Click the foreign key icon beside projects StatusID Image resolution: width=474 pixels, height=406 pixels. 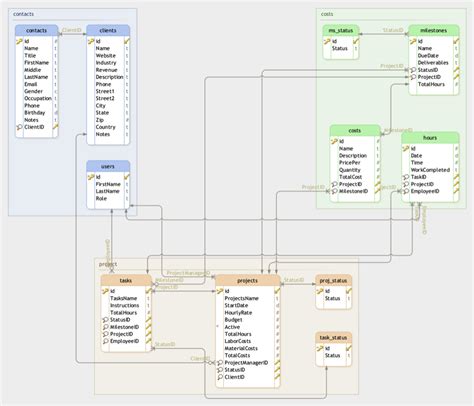coord(220,370)
